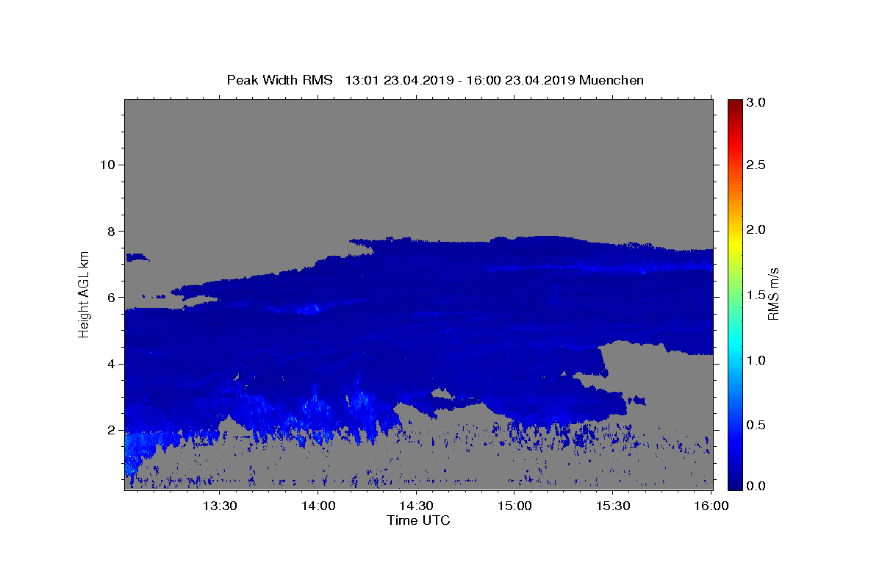882x588 pixels.
Task: Click the 15:00 time tick label
Action: [x=514, y=506]
